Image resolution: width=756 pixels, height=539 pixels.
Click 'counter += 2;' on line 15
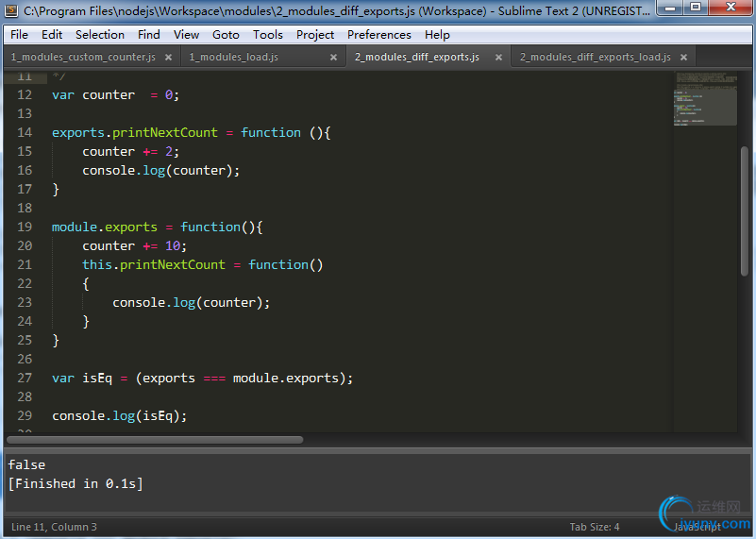point(130,151)
